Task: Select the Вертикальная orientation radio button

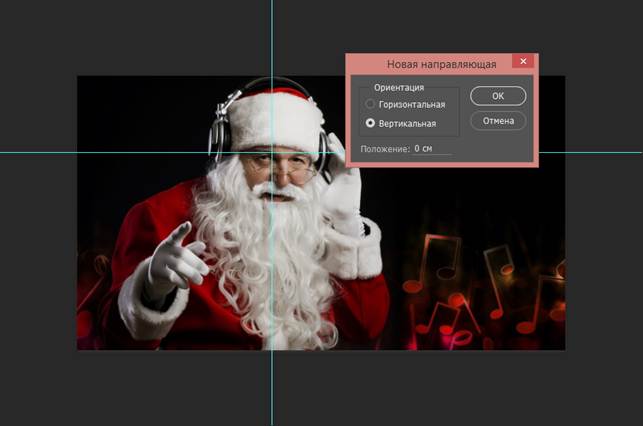Action: (370, 123)
